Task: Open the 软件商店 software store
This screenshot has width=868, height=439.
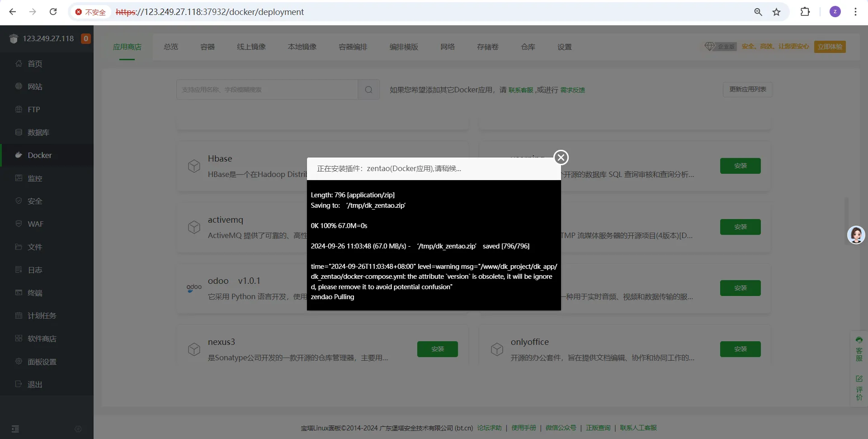Action: point(47,339)
